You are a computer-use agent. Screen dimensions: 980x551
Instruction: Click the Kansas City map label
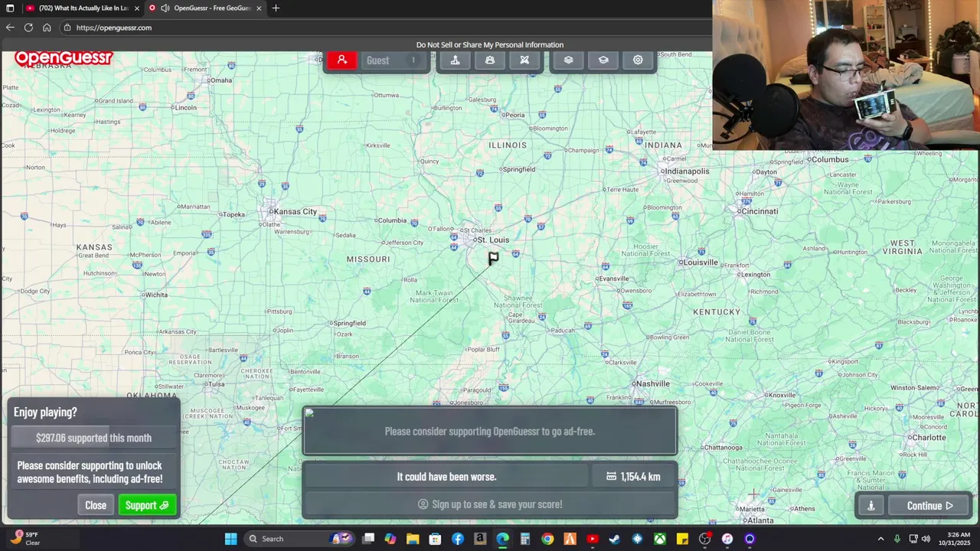295,212
